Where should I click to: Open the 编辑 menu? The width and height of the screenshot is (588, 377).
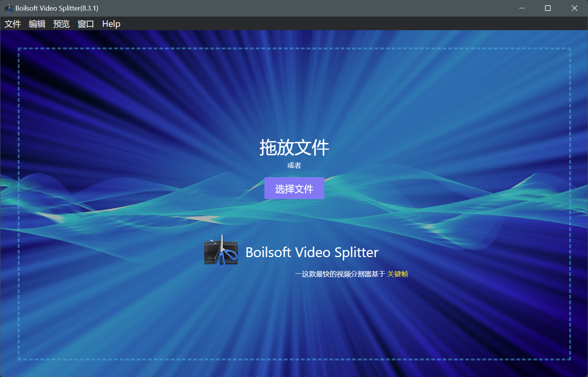pyautogui.click(x=37, y=24)
